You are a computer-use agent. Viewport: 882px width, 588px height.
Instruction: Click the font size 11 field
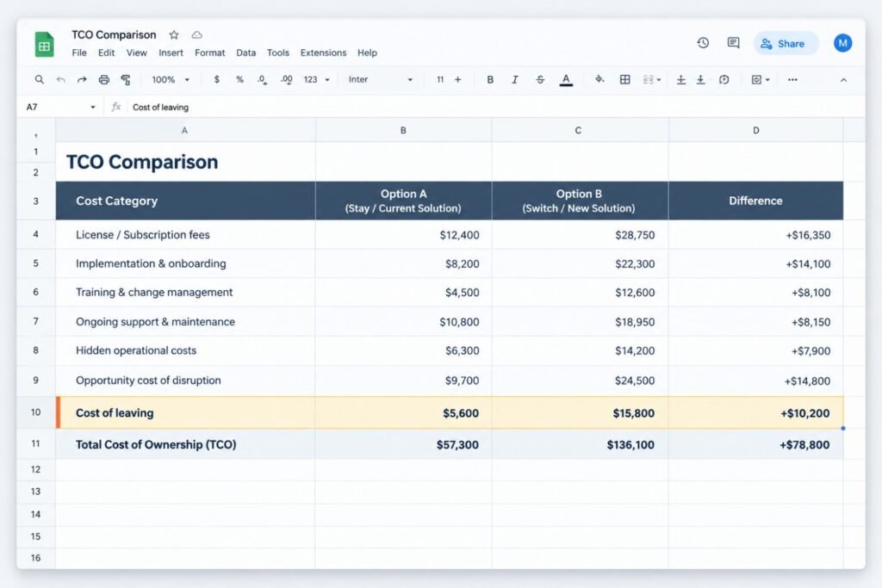tap(440, 80)
